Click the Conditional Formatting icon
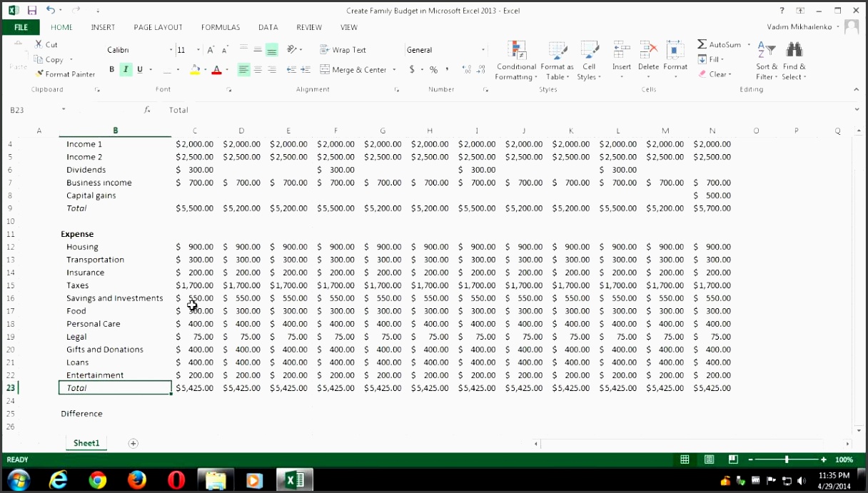 [516, 51]
